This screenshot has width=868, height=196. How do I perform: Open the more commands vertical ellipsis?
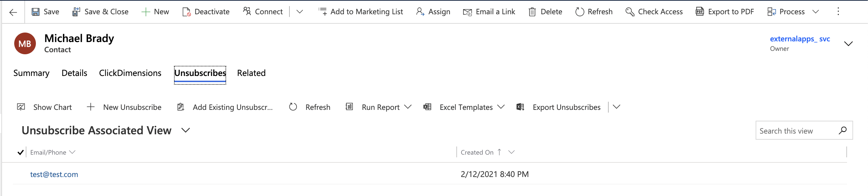pyautogui.click(x=838, y=12)
